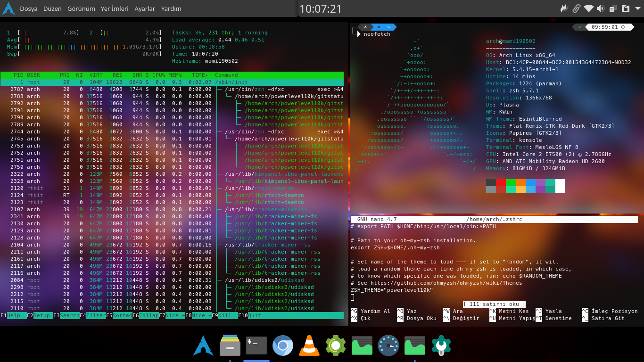This screenshot has height=362, width=644.
Task: Open the Yardım menu
Action: (171, 8)
